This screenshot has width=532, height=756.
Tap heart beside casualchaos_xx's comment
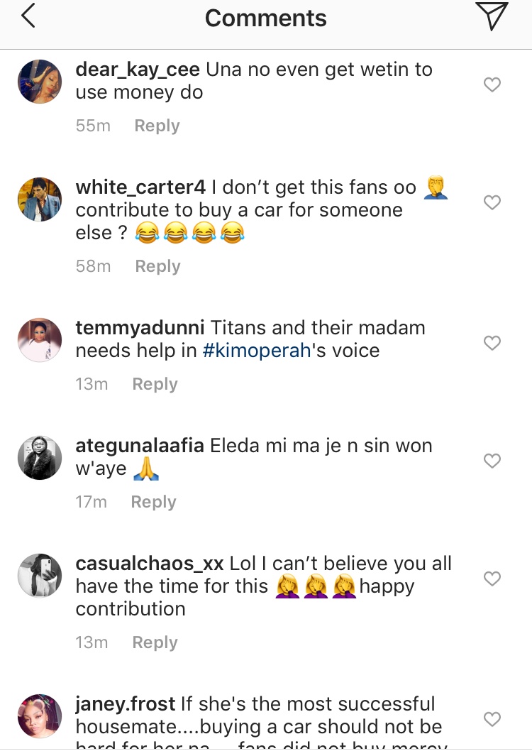point(492,579)
